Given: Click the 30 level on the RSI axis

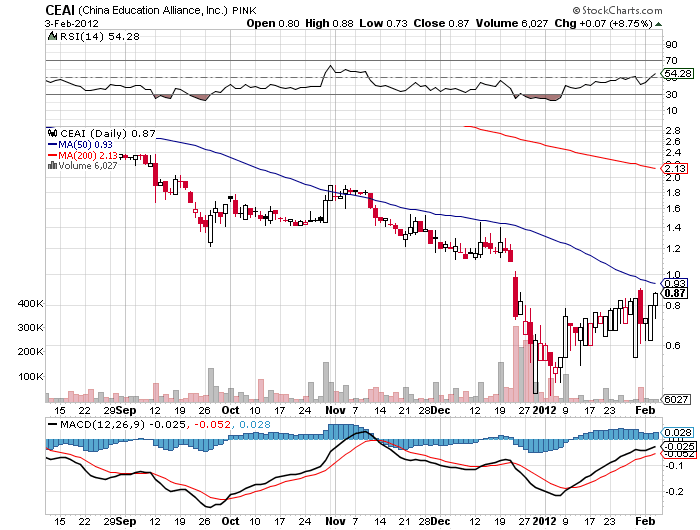Looking at the screenshot, I should [671, 94].
